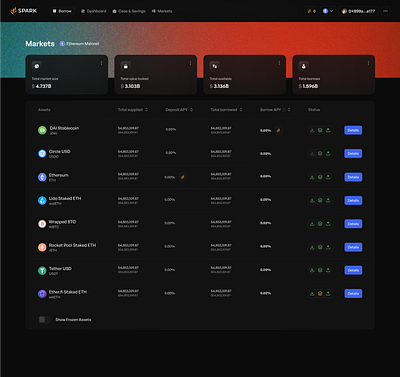This screenshot has width=400, height=377.
Task: Click the Ether.fi Staked ETH token icon
Action: click(x=42, y=294)
